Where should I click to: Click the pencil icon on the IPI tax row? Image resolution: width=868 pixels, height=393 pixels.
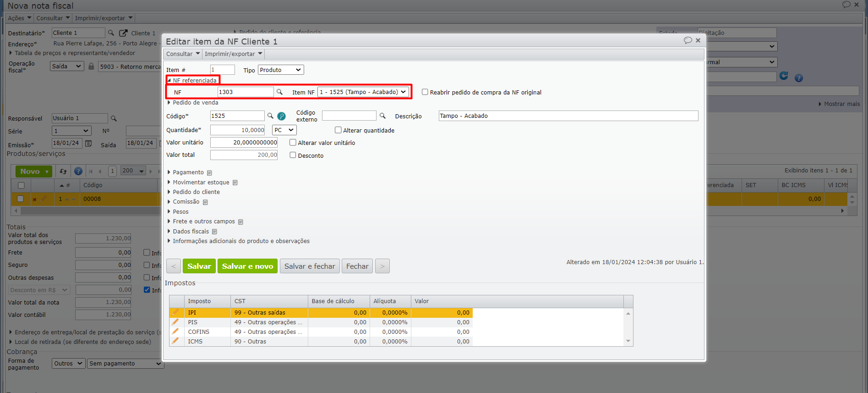[175, 312]
